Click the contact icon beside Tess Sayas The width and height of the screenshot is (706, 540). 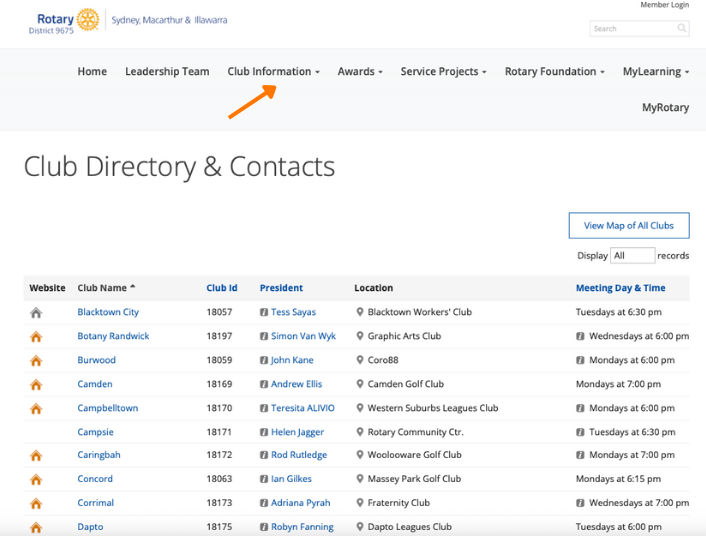point(264,312)
